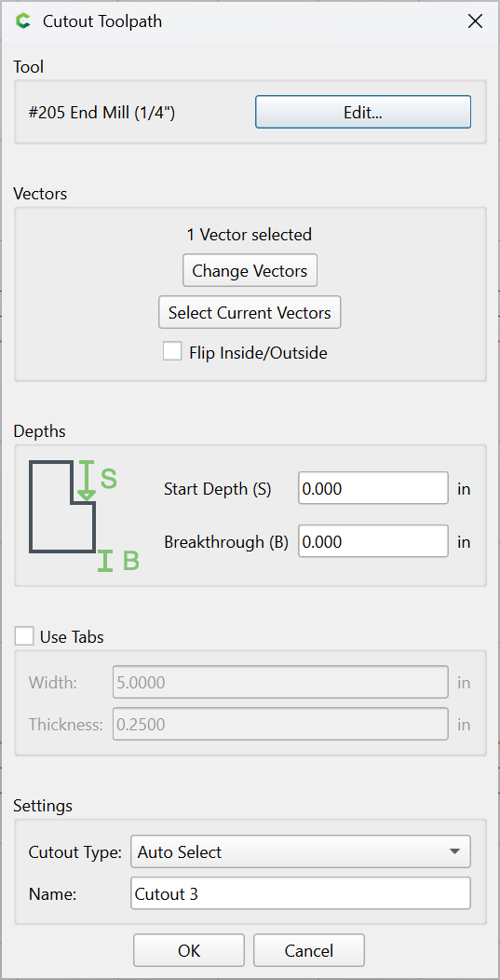Enable the Flip Inside/Outside checkbox
The height and width of the screenshot is (980, 500).
172,351
